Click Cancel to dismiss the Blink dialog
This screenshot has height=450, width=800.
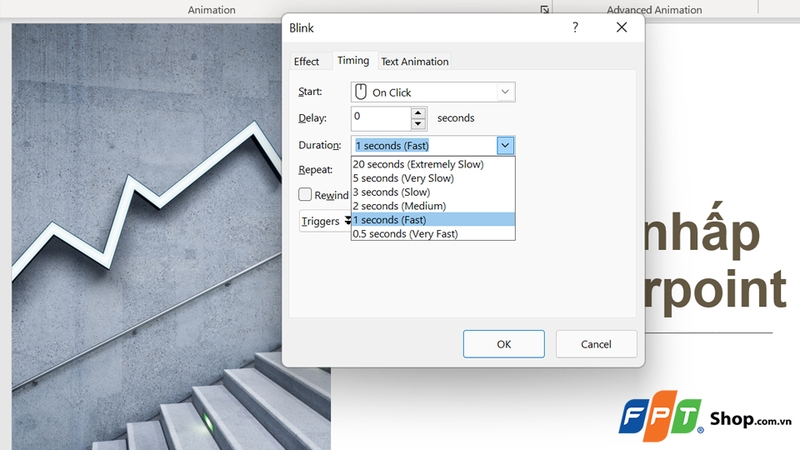596,344
